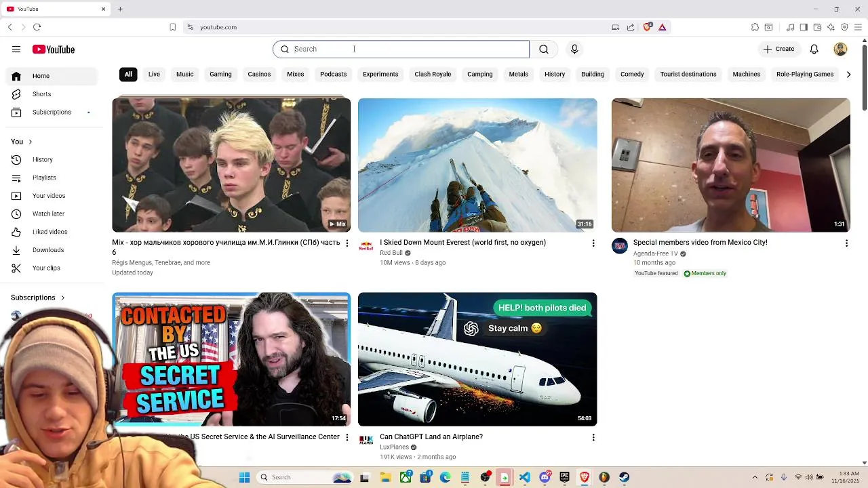Click the LuxPlanes channel avatar

[x=366, y=441]
